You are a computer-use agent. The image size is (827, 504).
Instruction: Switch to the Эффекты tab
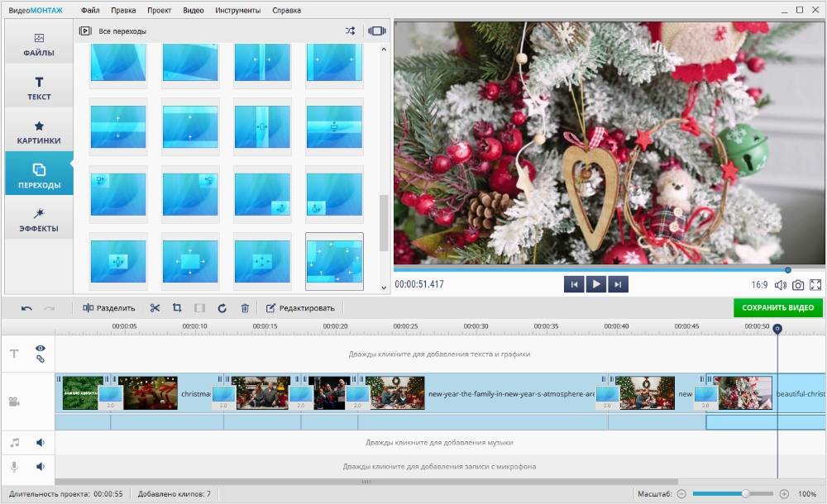pos(39,219)
